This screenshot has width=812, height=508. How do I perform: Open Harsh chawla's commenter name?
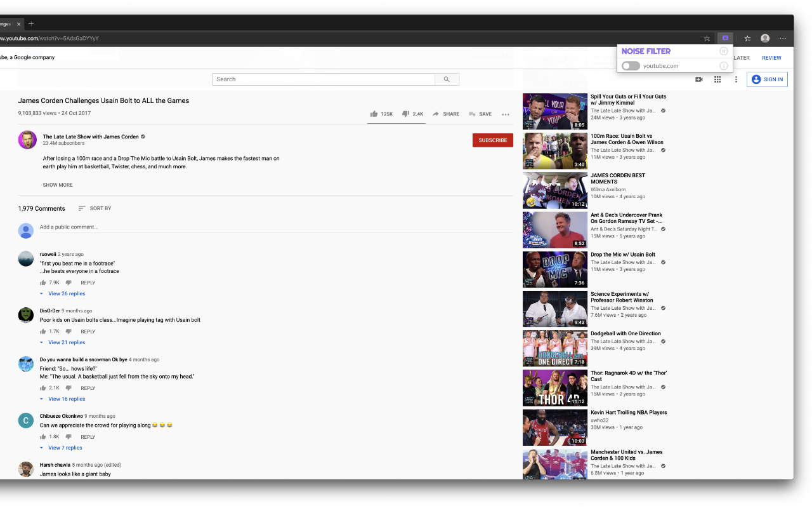(55, 465)
